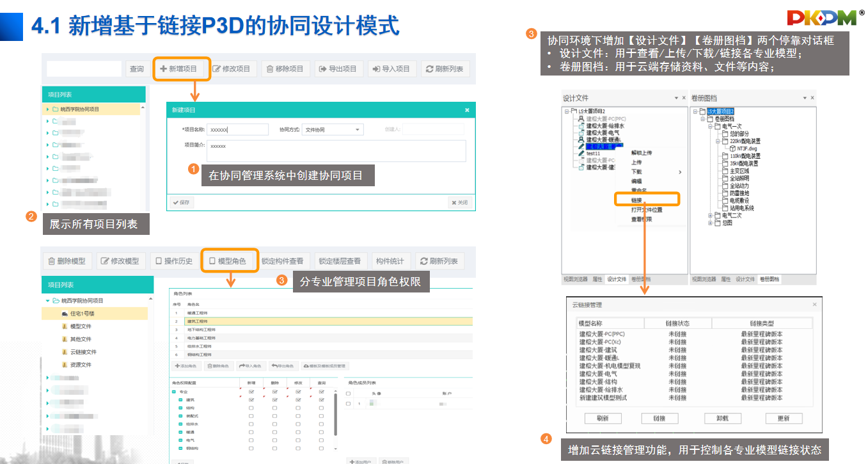Click 关闭 button in 新建项目 dialog
This screenshot has width=868, height=464.
click(x=460, y=202)
